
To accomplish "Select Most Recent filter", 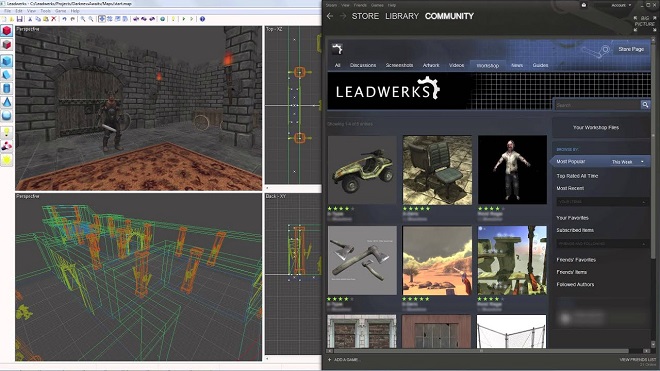I will coord(570,188).
